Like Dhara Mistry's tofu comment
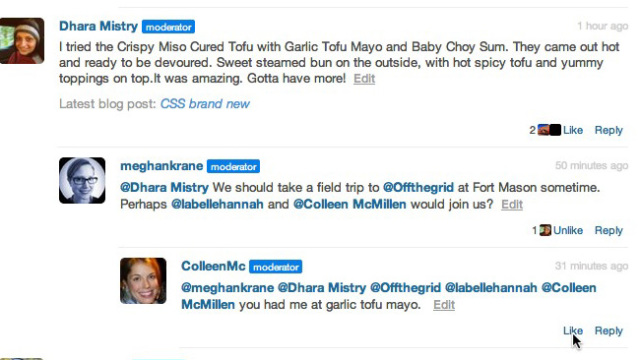 point(573,130)
